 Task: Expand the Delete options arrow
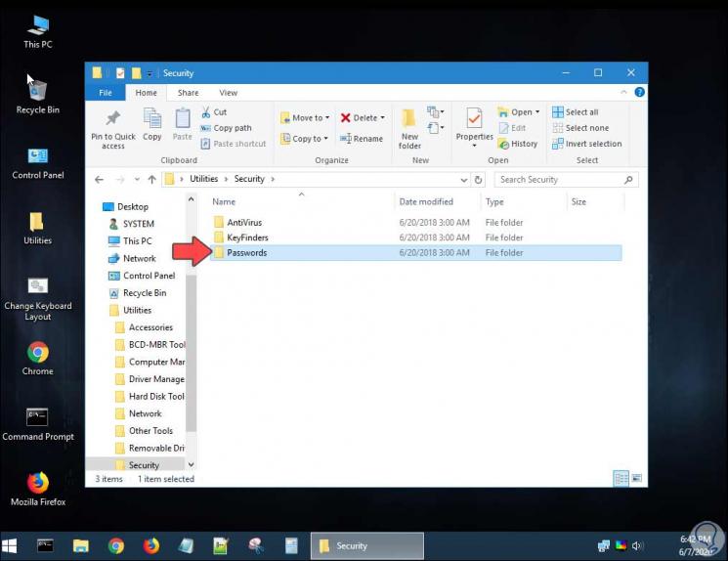click(383, 118)
